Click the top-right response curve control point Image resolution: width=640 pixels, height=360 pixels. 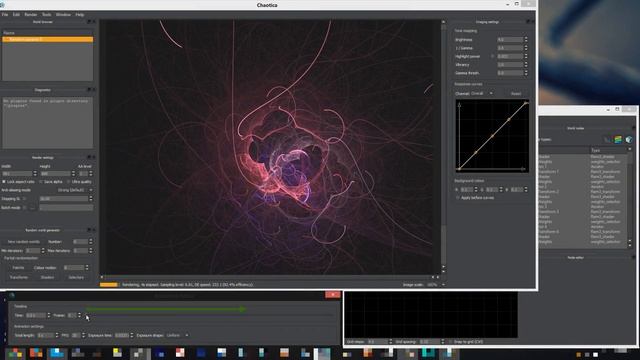[526, 103]
